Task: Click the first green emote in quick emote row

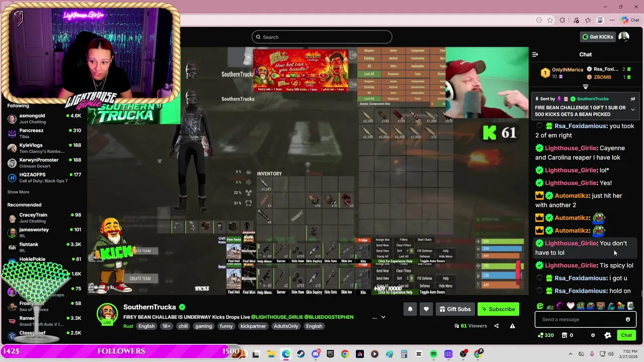Action: click(540, 306)
